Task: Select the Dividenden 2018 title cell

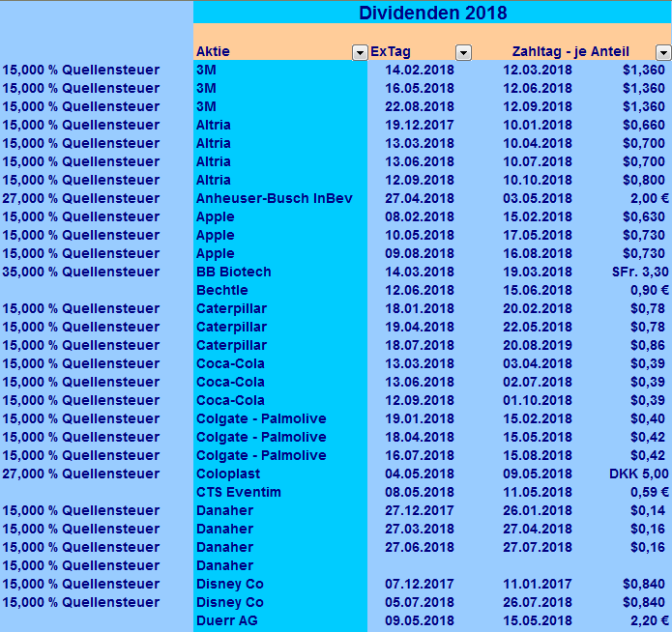Action: pos(432,13)
